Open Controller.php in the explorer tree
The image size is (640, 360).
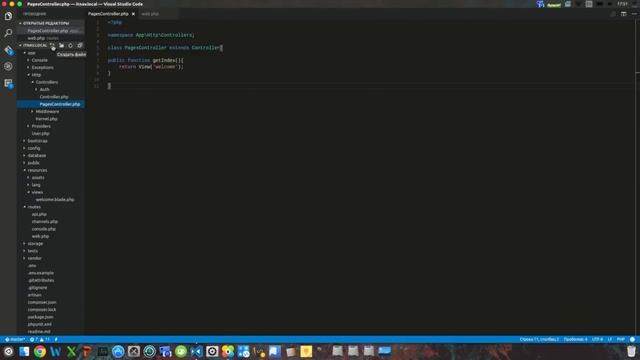pyautogui.click(x=54, y=97)
